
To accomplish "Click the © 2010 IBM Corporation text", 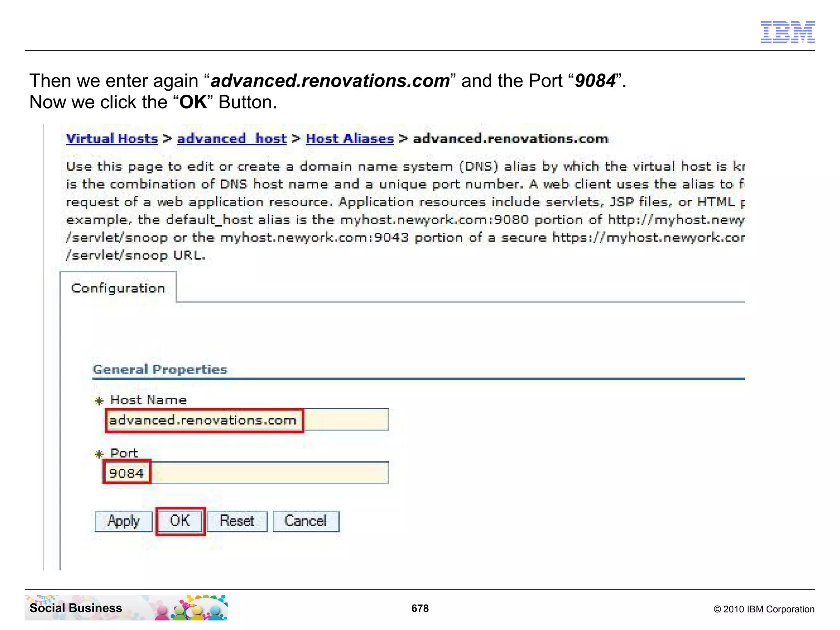I will click(764, 609).
